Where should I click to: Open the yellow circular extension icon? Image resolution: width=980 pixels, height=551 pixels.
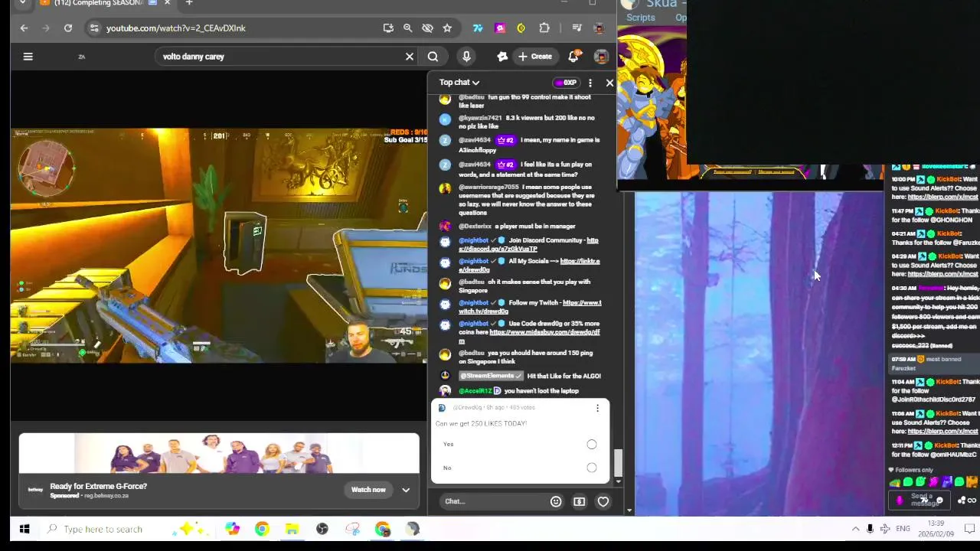click(521, 28)
